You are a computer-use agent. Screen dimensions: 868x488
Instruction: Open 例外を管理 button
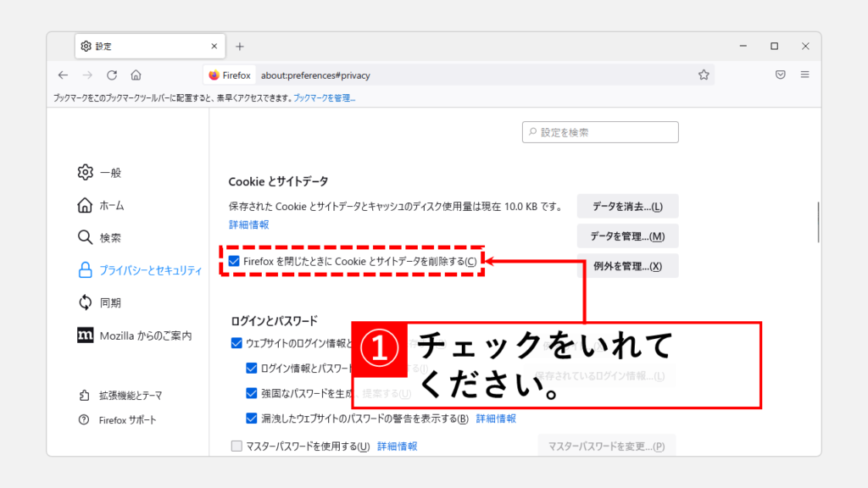click(627, 266)
